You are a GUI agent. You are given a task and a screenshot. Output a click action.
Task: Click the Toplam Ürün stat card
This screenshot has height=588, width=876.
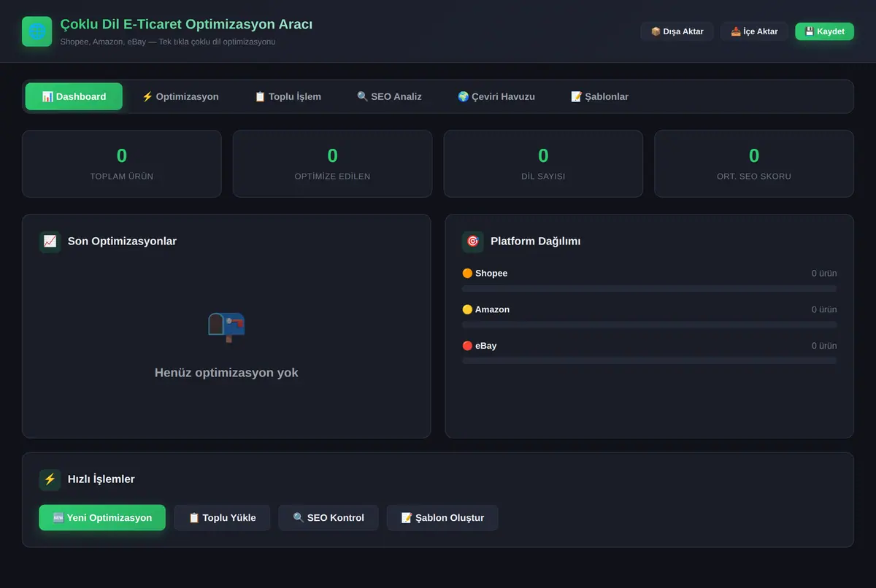[x=122, y=163]
